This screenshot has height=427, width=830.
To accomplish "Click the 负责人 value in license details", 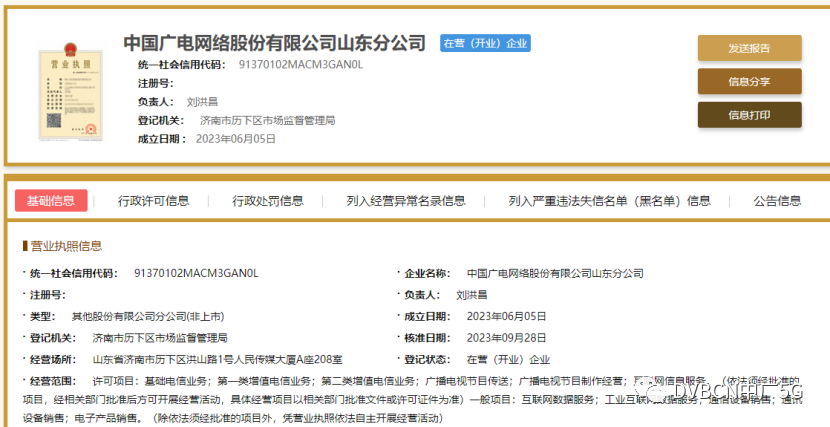I will tap(472, 295).
